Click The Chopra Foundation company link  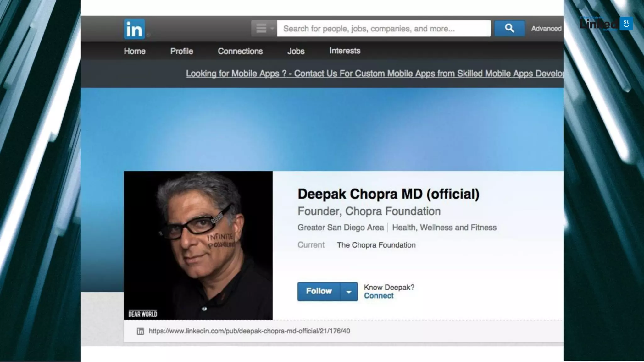click(376, 245)
